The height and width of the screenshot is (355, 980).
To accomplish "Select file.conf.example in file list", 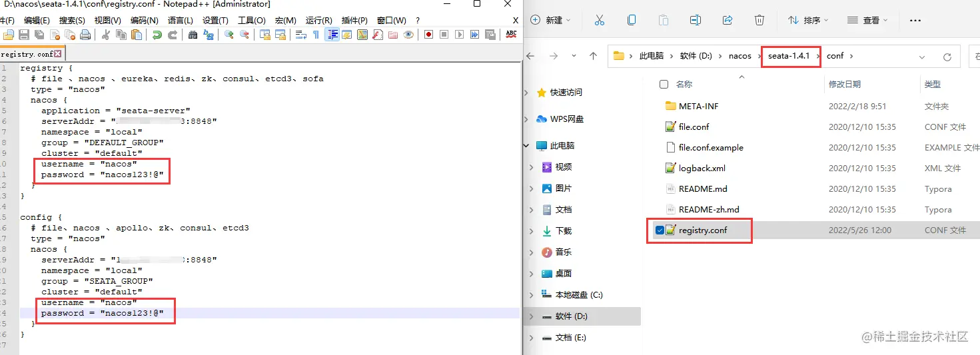I will (711, 147).
